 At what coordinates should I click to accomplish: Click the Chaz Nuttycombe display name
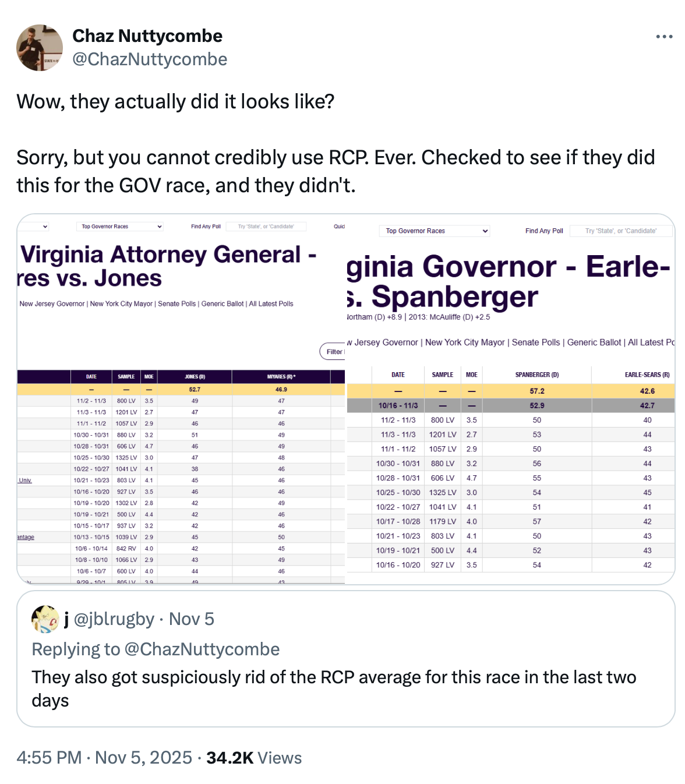click(147, 36)
